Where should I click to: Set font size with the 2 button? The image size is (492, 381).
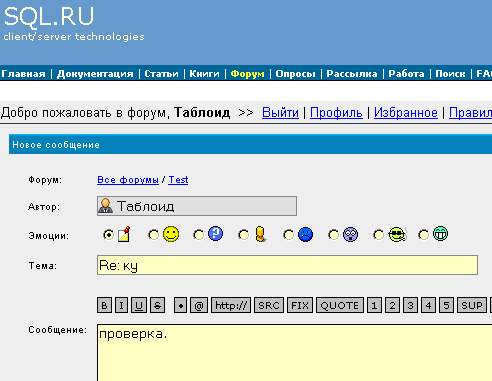tap(392, 305)
